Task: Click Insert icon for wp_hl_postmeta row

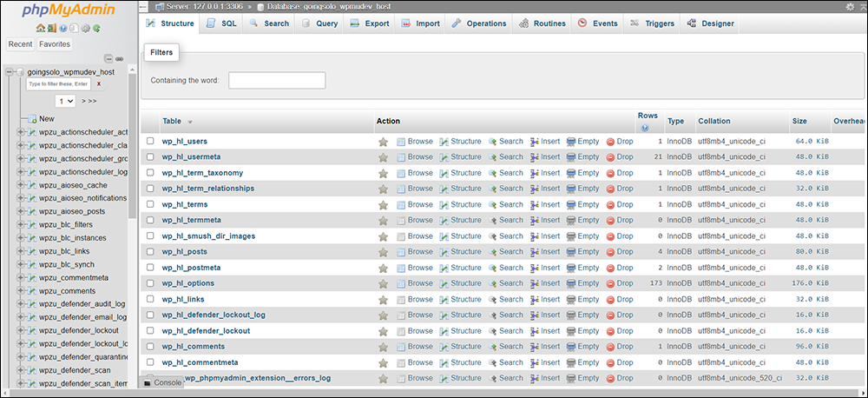Action: (535, 268)
